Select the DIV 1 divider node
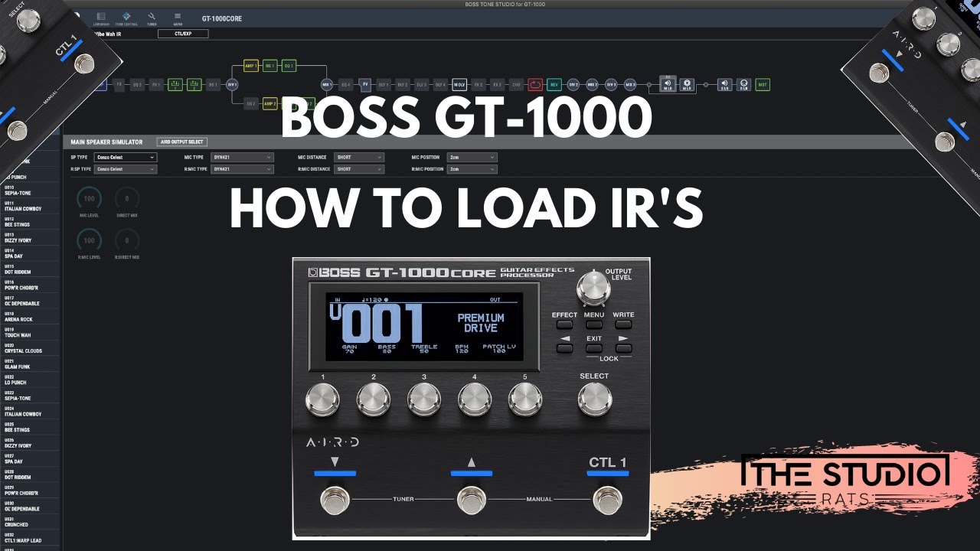Screen dimensions: 980x551 (232, 84)
